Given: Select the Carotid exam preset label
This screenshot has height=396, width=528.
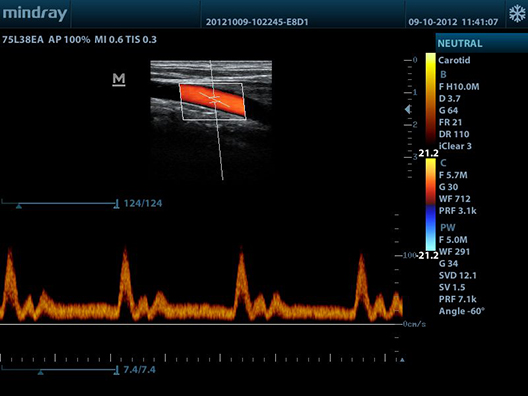Looking at the screenshot, I should (x=454, y=60).
